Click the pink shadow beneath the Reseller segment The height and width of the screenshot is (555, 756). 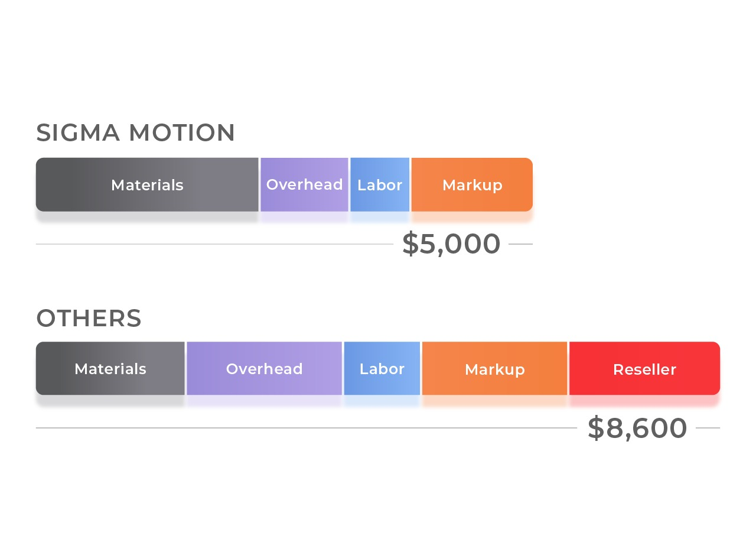[x=644, y=400]
